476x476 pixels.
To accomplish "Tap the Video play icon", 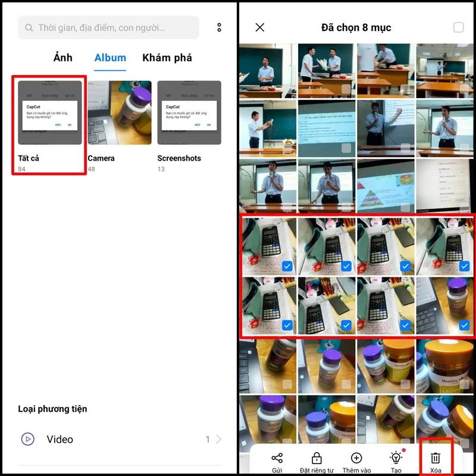I will tap(27, 439).
